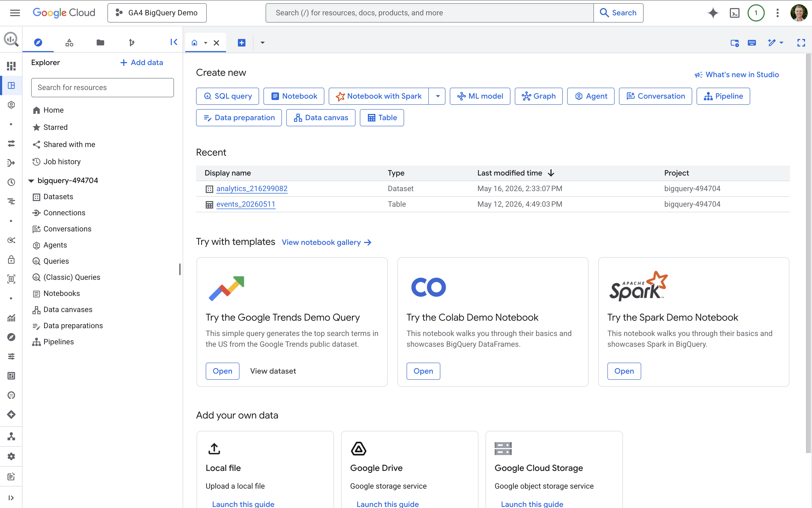812x508 pixels.
Task: Open Data canvases item
Action: [68, 309]
